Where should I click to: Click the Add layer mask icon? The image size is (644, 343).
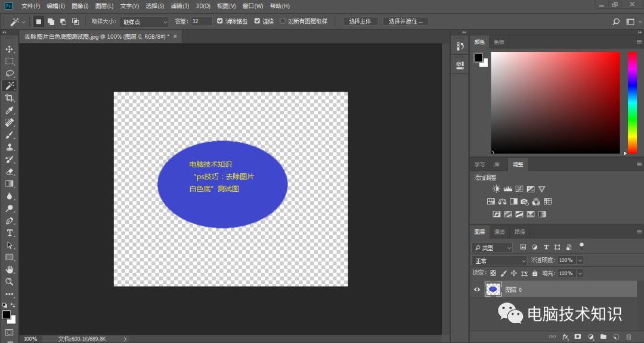(577, 337)
